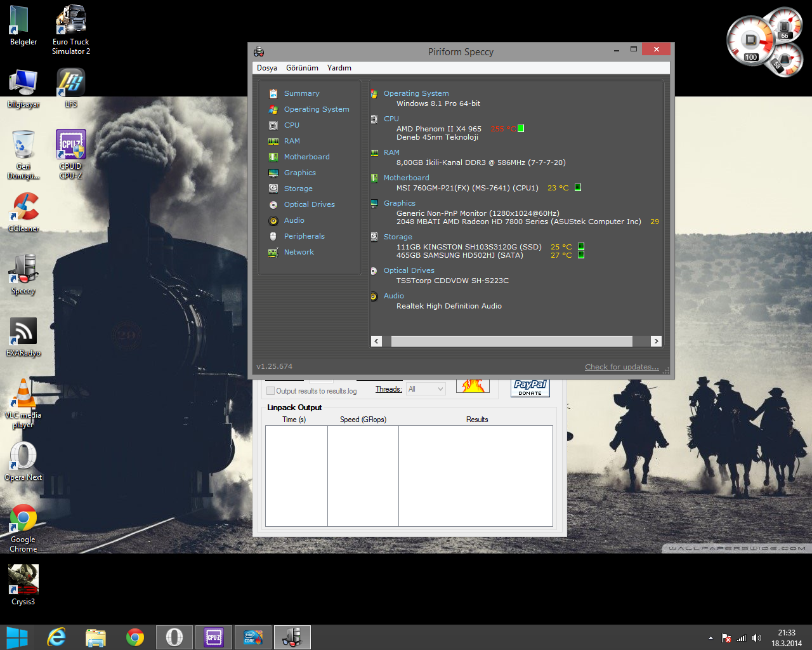
Task: Click the Realtek High Definition Audio text
Action: click(x=449, y=306)
